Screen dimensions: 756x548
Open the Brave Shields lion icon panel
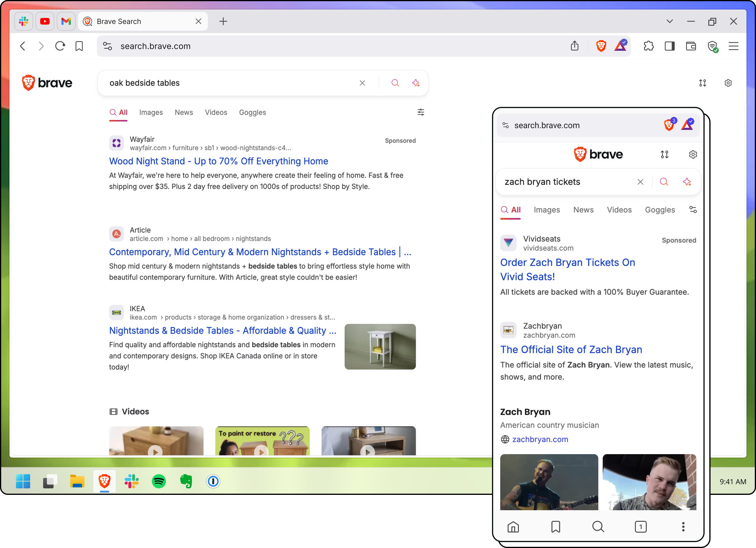(601, 46)
